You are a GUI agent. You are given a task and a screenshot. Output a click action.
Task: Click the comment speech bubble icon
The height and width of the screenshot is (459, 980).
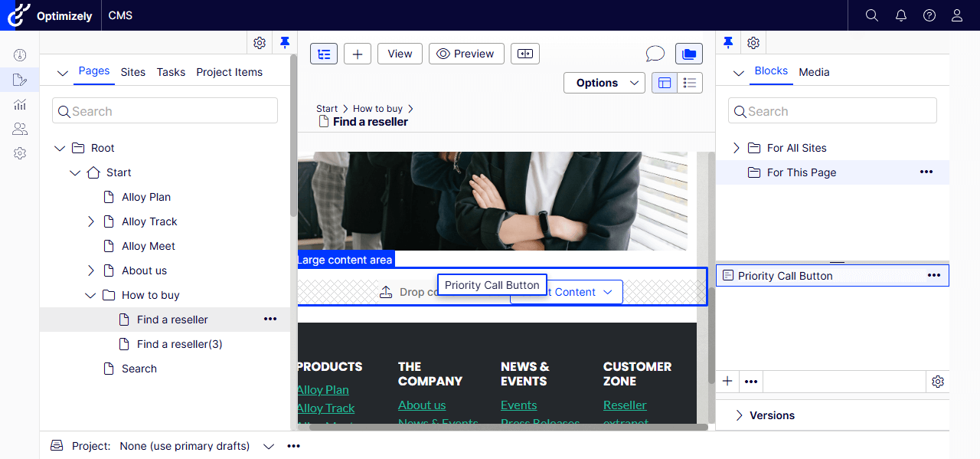(x=655, y=54)
